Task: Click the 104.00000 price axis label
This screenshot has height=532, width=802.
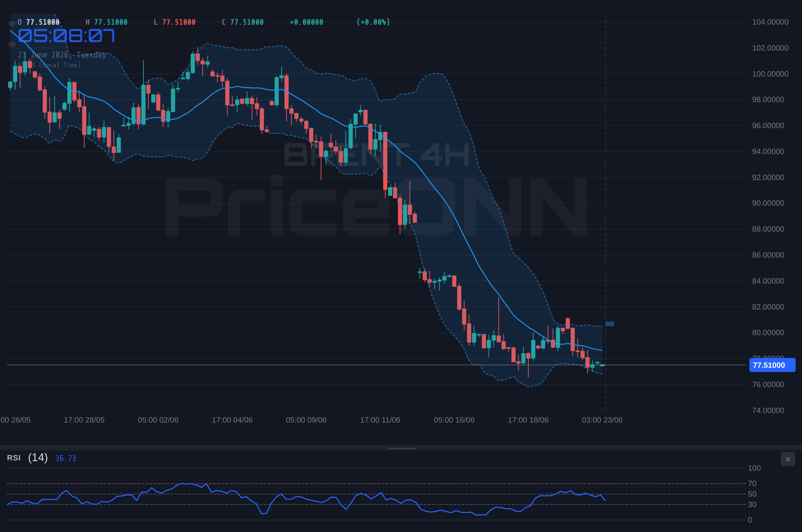Action: pyautogui.click(x=770, y=22)
